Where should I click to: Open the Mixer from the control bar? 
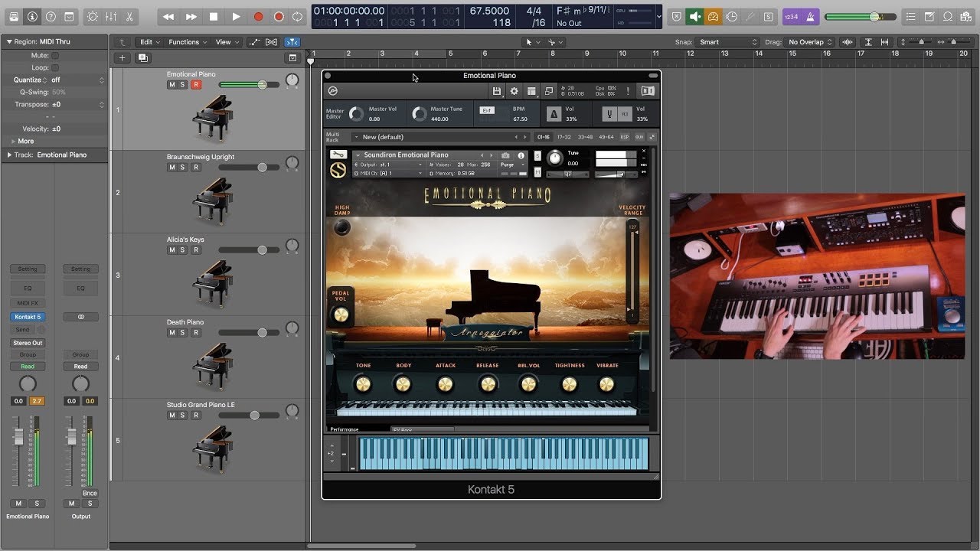[111, 16]
